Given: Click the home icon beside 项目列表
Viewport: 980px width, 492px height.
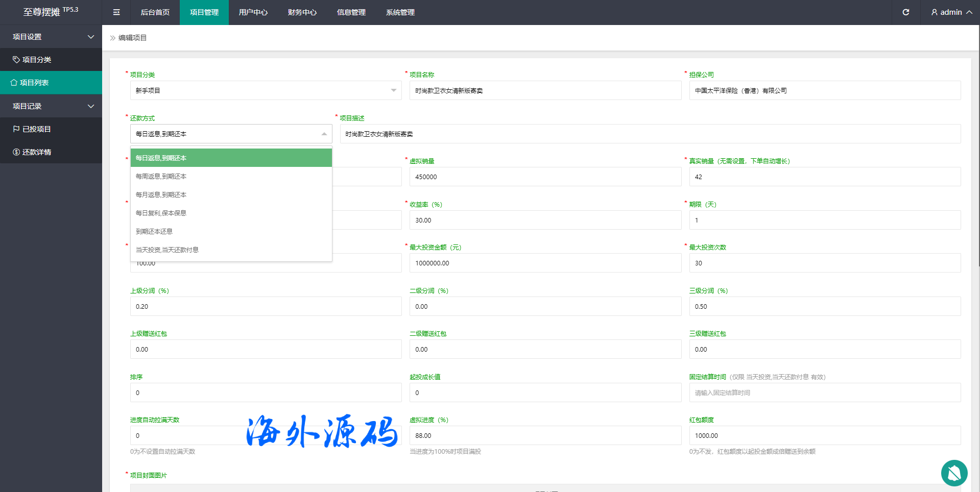Looking at the screenshot, I should (14, 83).
